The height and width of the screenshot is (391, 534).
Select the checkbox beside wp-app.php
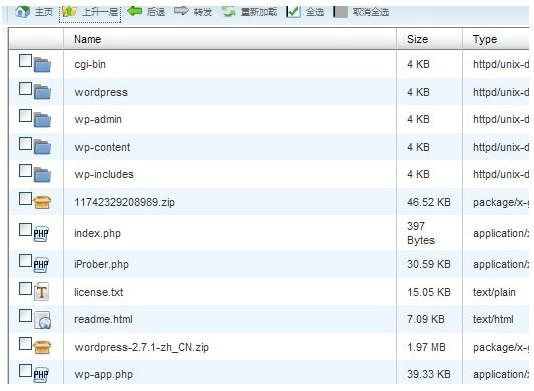pyautogui.click(x=26, y=371)
